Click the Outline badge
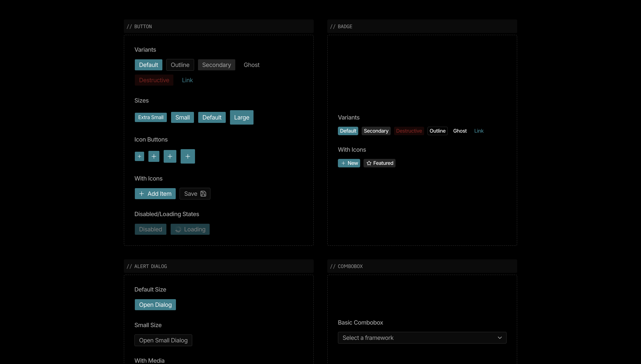Image resolution: width=641 pixels, height=364 pixels. click(x=438, y=131)
